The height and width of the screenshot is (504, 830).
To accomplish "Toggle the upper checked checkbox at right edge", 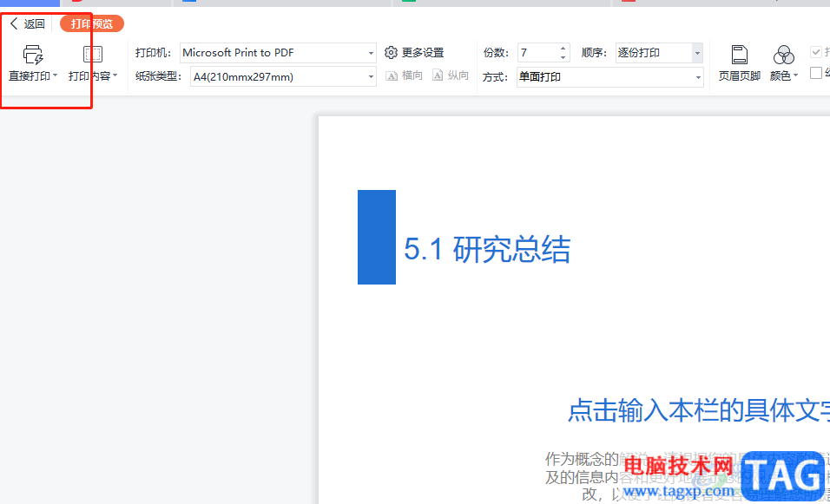I will 816,52.
